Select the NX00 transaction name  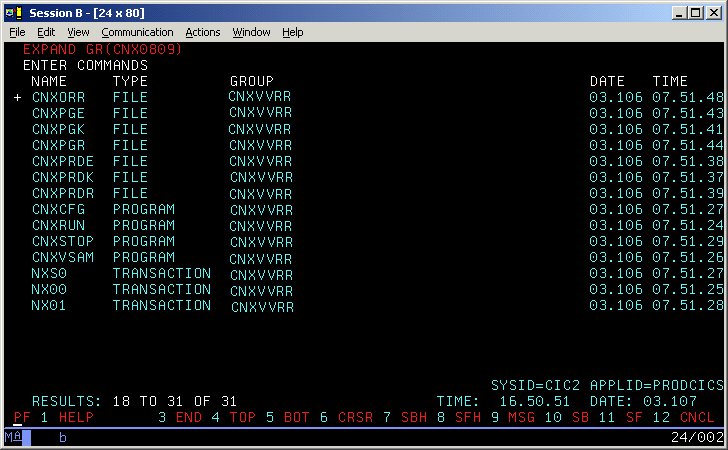[49, 289]
